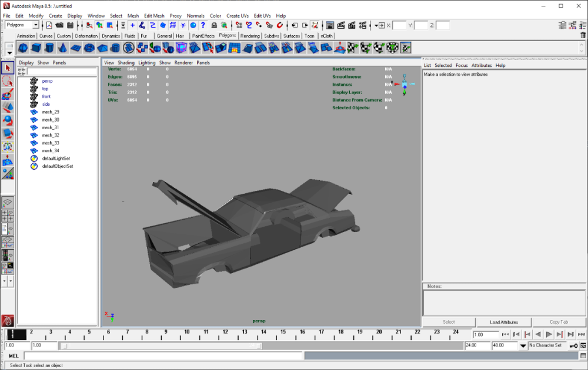
Task: Click the trash can shelf icon
Action: point(583,35)
